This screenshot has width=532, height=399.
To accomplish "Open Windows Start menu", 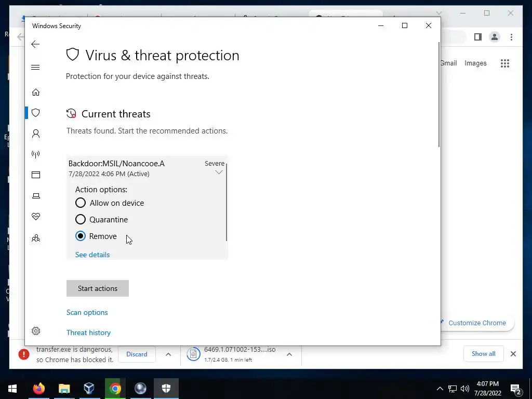I will (x=12, y=389).
